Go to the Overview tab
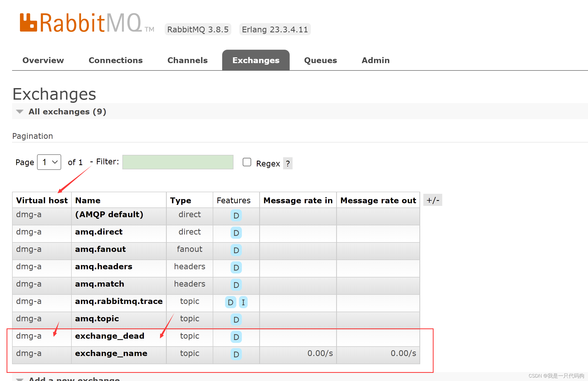588x381 pixels. point(43,60)
